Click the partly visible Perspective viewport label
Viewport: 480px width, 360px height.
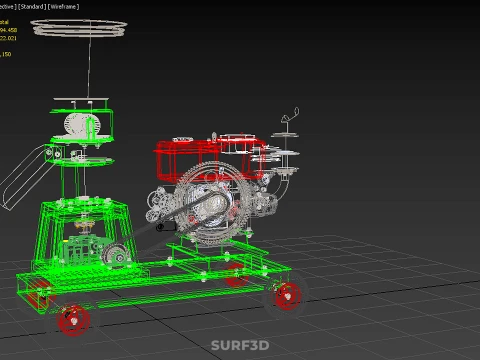(x=8, y=7)
